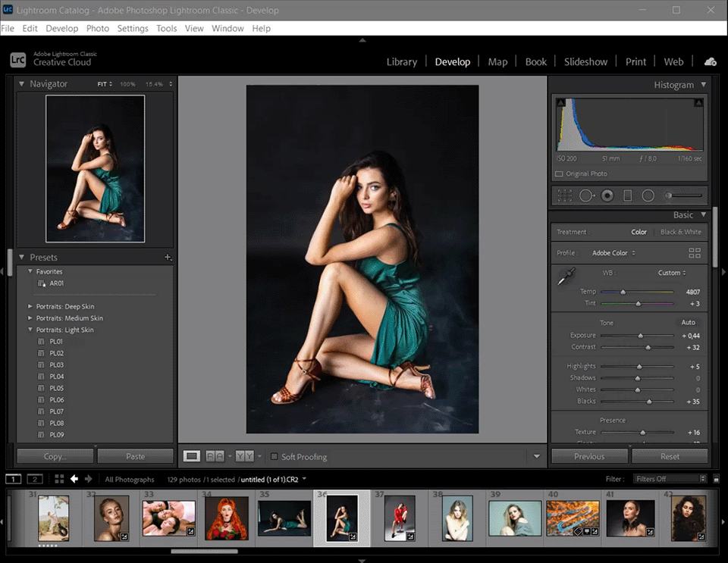728x563 pixels.
Task: Select the Graduated Filter tool
Action: tap(627, 195)
